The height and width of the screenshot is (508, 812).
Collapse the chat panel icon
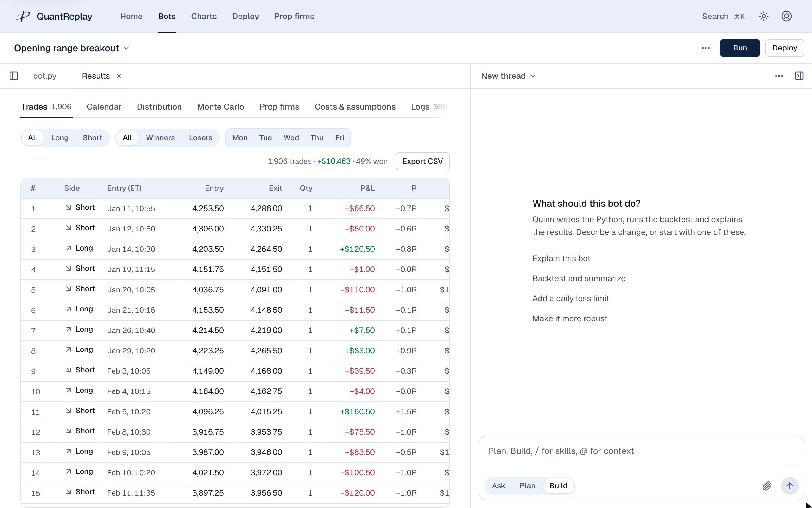799,76
